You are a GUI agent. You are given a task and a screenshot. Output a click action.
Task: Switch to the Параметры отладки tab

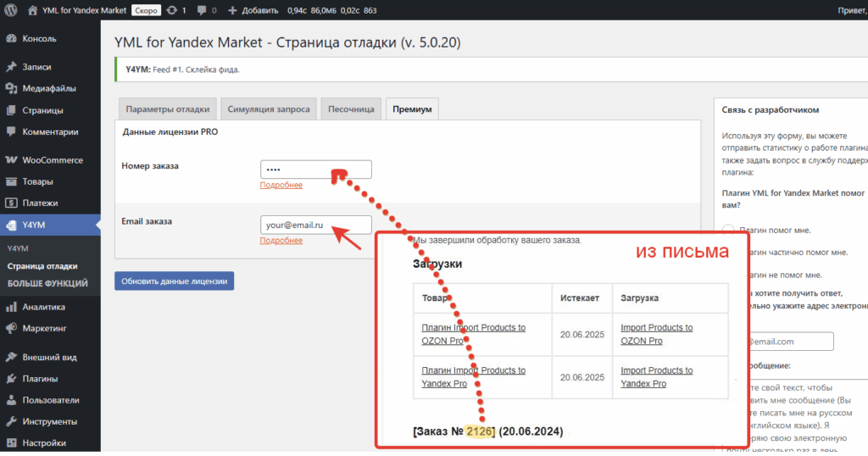(167, 109)
